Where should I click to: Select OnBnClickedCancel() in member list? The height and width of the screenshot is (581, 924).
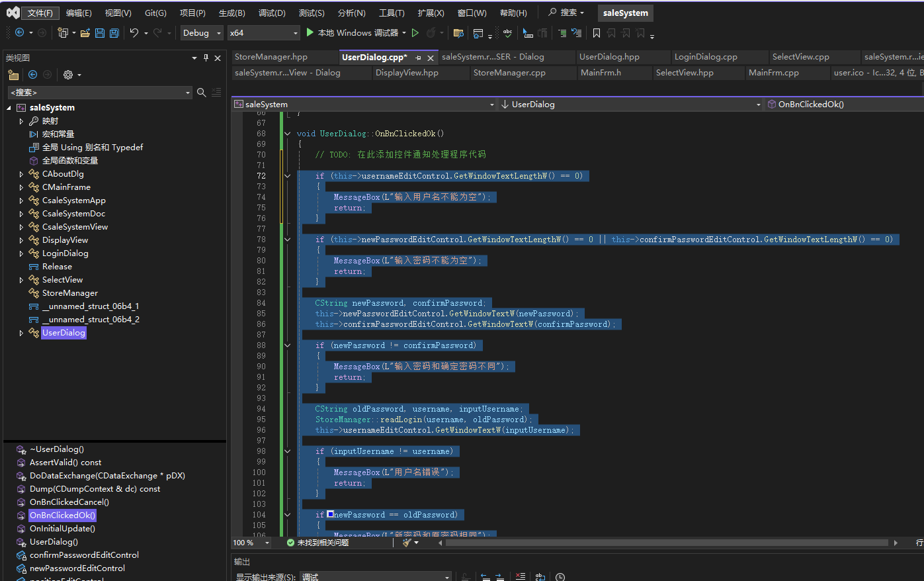tap(69, 502)
